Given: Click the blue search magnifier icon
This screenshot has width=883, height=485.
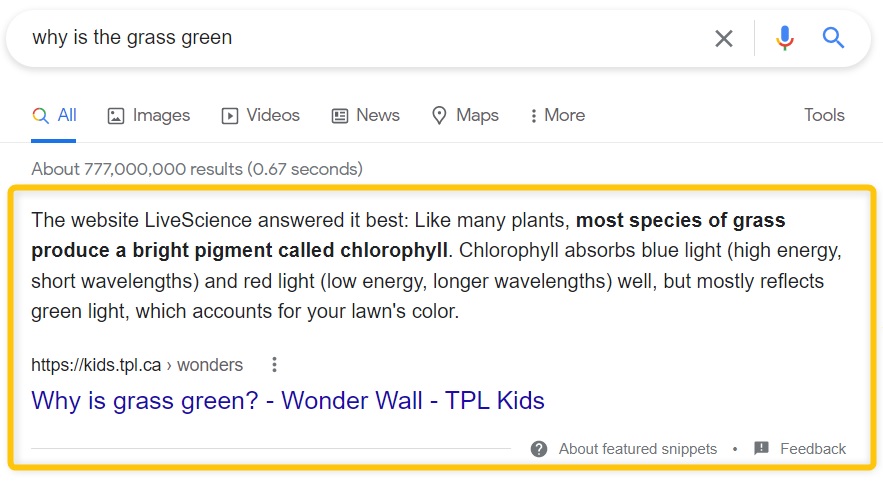Looking at the screenshot, I should [x=833, y=38].
